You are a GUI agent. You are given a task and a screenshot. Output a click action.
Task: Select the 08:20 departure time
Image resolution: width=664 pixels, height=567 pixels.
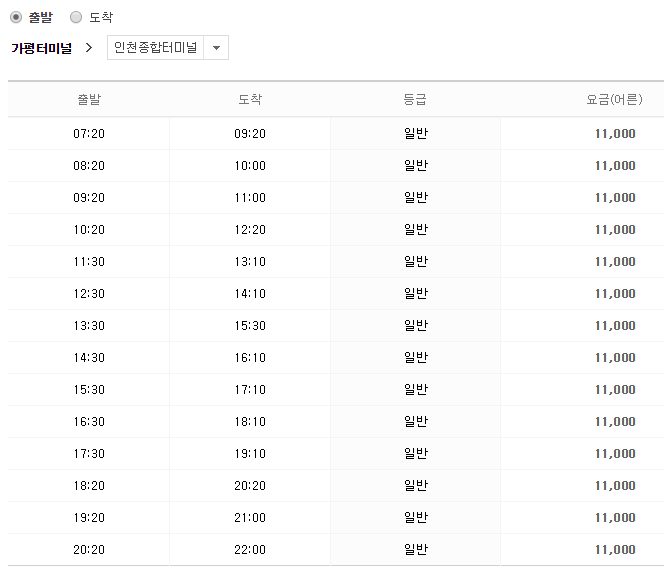point(89,166)
